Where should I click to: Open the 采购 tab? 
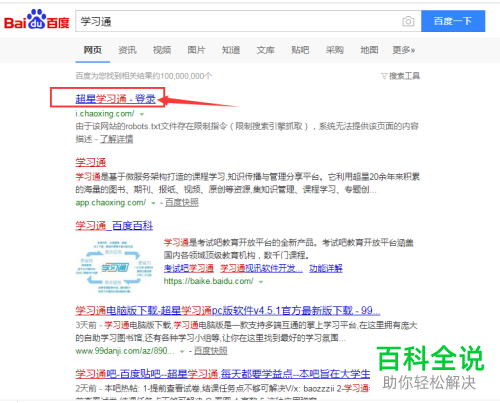click(x=335, y=50)
